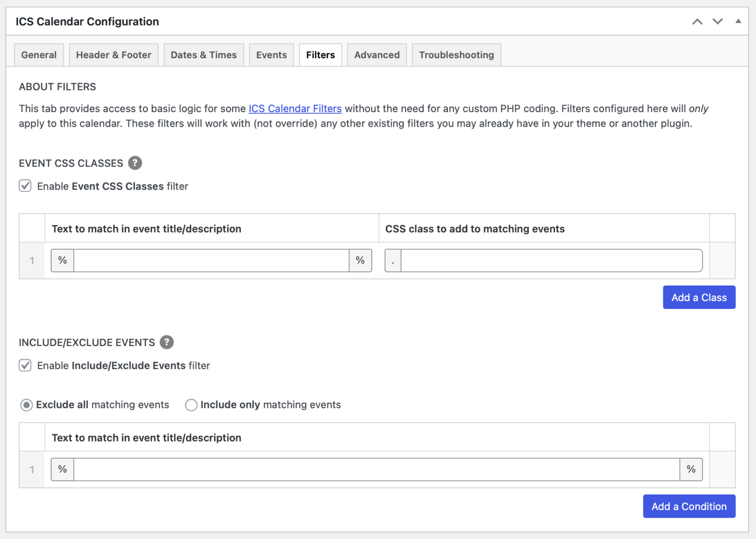Focus Include/Exclude text-to-match input field
The image size is (756, 539).
(377, 469)
